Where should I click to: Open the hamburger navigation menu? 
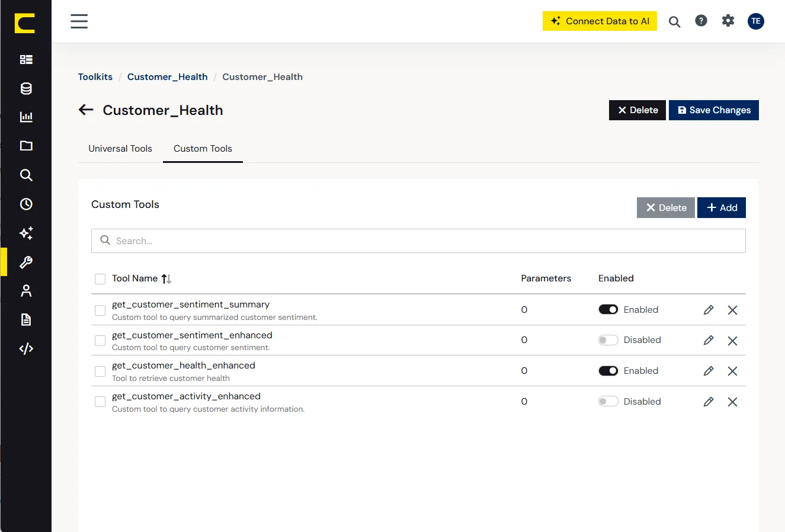[79, 21]
